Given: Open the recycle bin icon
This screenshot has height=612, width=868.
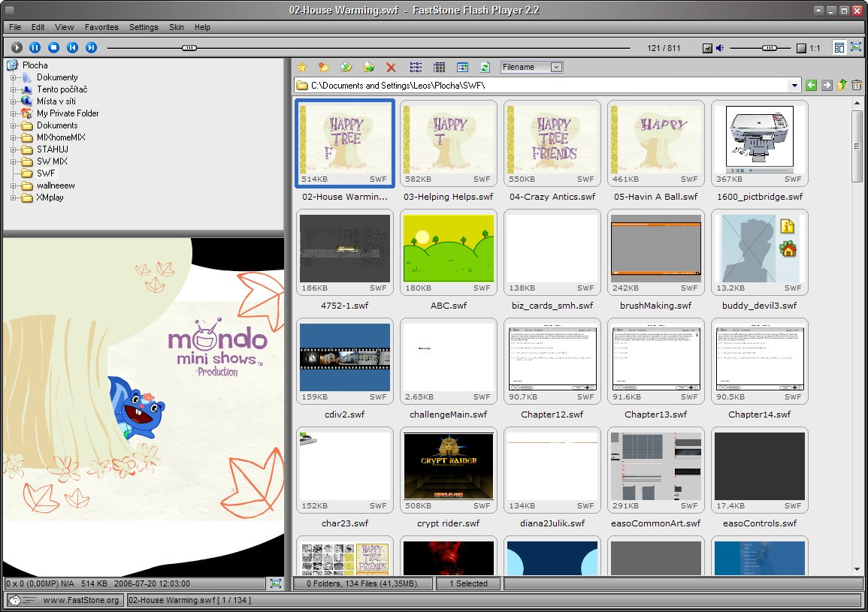Looking at the screenshot, I should coord(857,85).
